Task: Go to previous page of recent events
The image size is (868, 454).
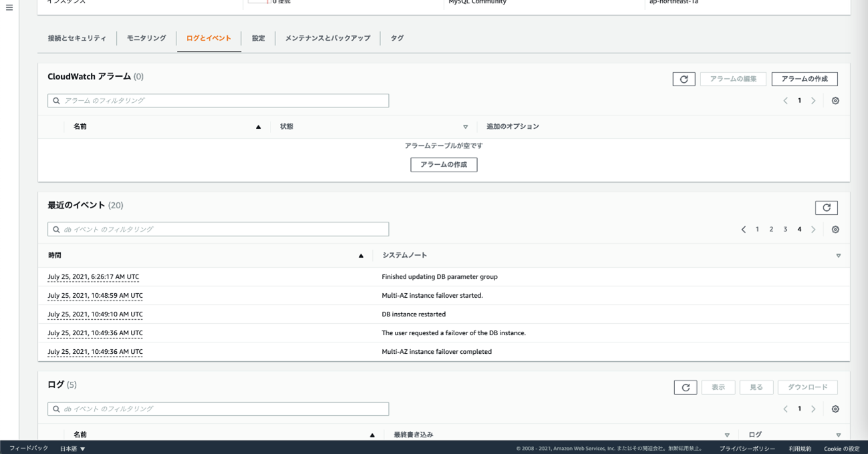Action: point(743,230)
